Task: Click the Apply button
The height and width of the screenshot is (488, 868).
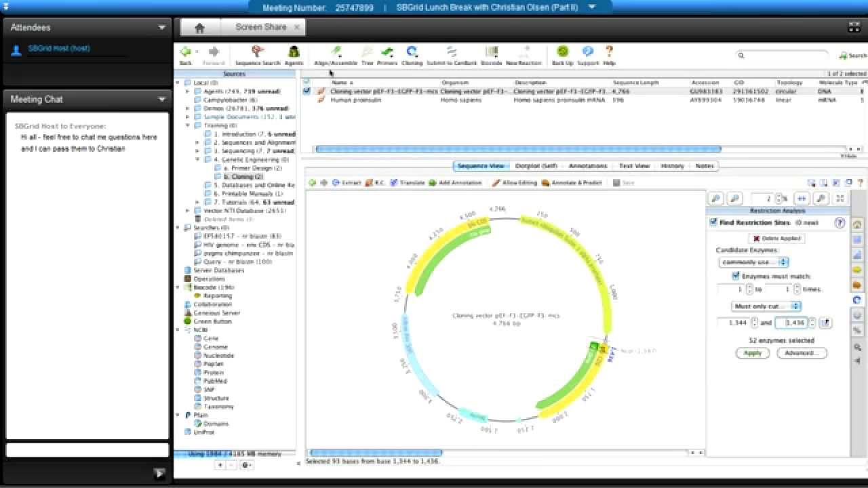Action: coord(753,353)
